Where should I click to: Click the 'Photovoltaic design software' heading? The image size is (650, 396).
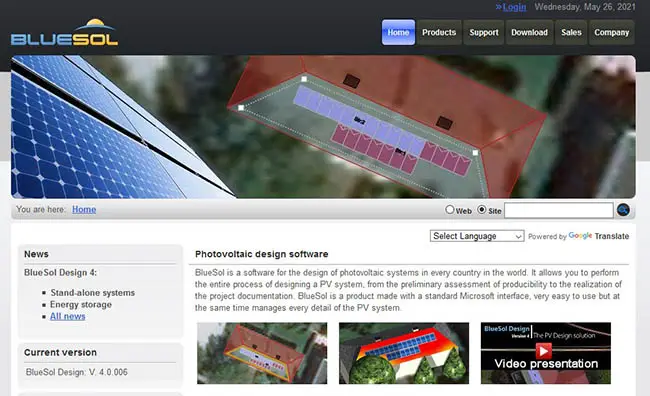(x=262, y=254)
